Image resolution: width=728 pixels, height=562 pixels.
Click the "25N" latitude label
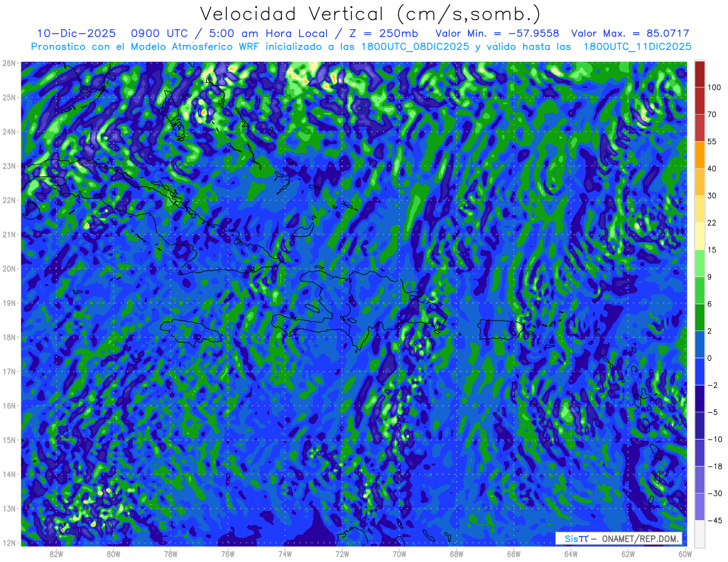8,97
